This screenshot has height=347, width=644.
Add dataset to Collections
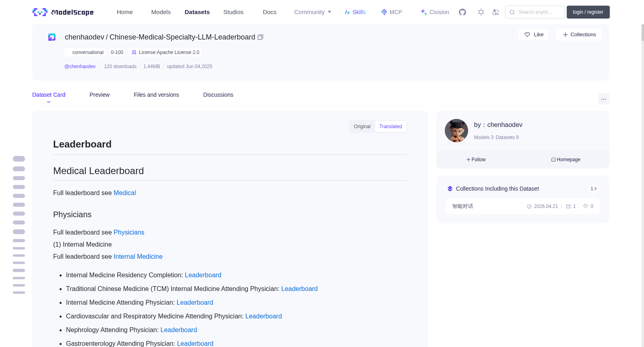tap(579, 35)
